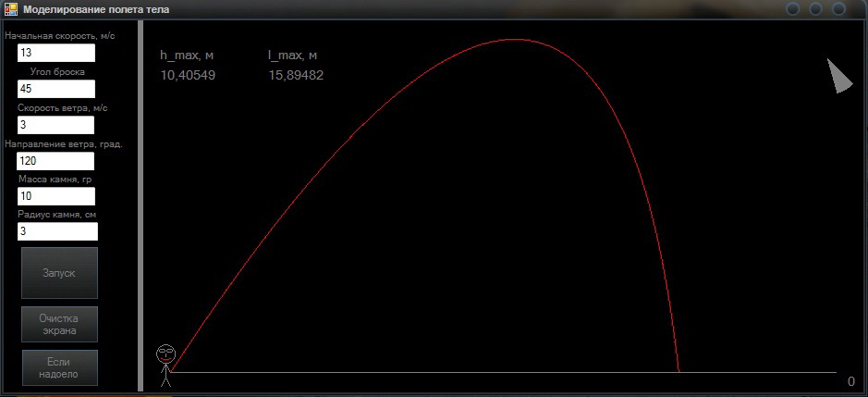868x397 pixels.
Task: Click the middle round window control button
Action: point(816,9)
